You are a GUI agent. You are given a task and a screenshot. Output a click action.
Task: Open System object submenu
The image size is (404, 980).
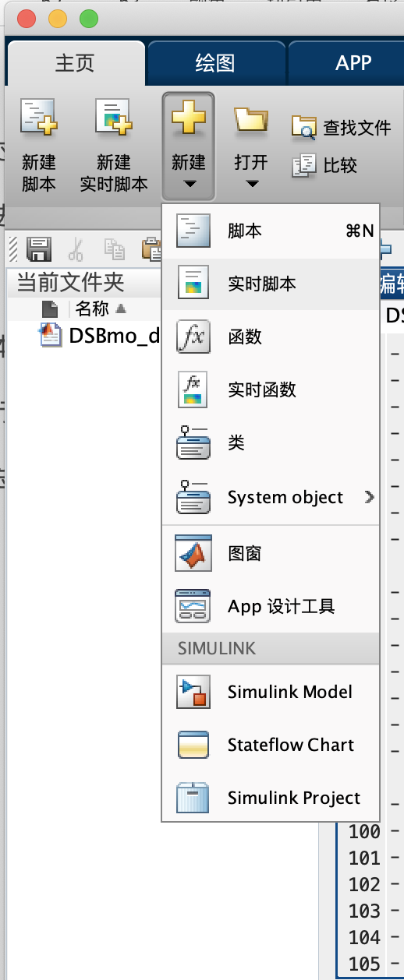271,497
